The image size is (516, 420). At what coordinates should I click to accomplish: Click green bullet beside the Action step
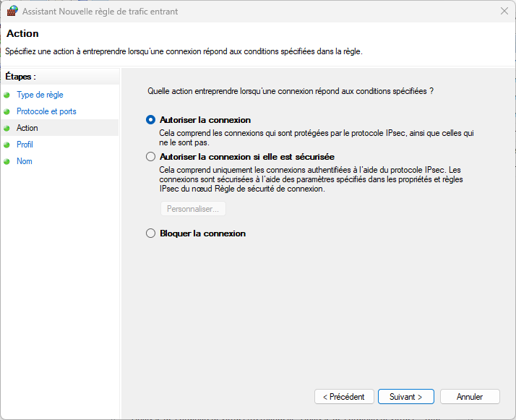[x=7, y=128]
